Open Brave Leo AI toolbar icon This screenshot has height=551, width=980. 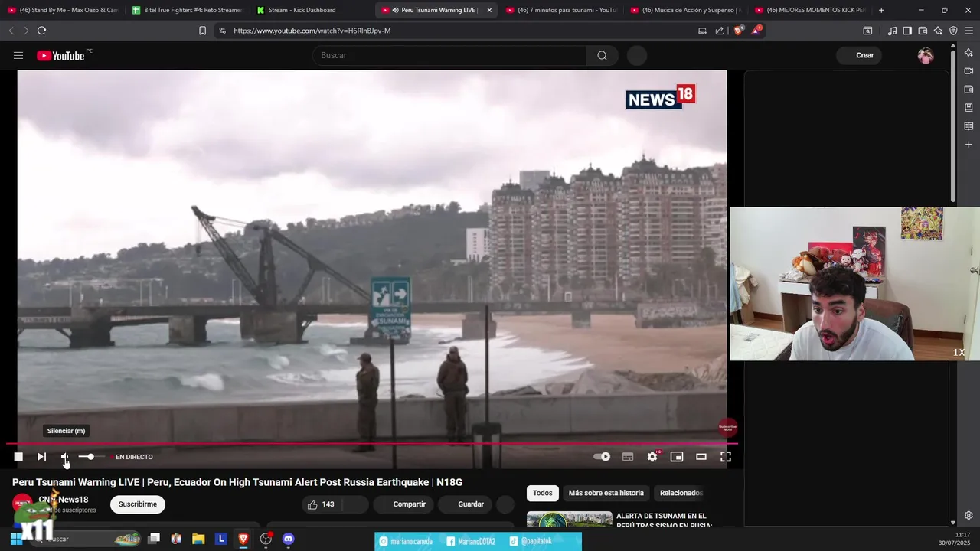[938, 31]
